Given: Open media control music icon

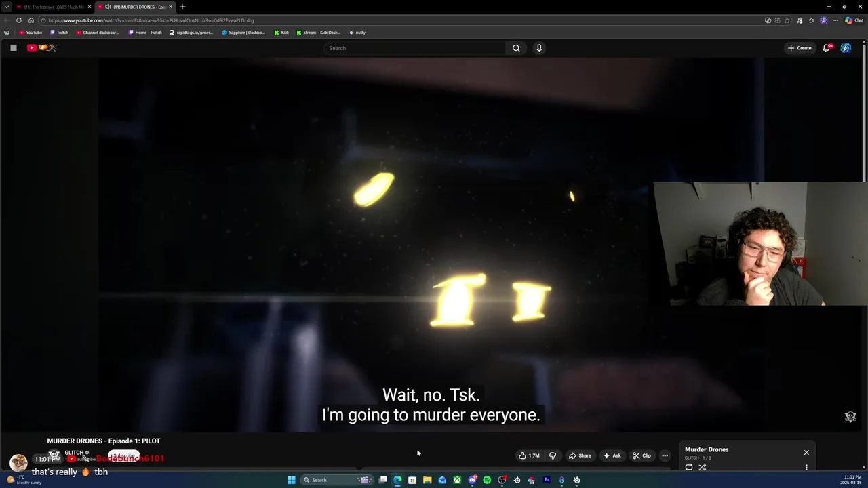Looking at the screenshot, I should 800,20.
